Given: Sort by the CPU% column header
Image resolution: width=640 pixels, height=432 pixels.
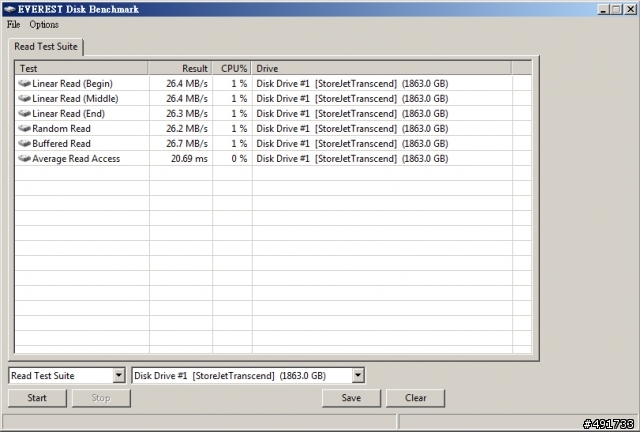Looking at the screenshot, I should click(x=232, y=68).
